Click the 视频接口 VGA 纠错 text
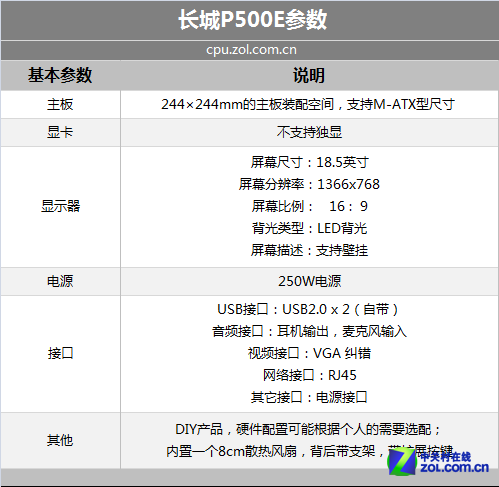499x487 pixels. tap(309, 353)
